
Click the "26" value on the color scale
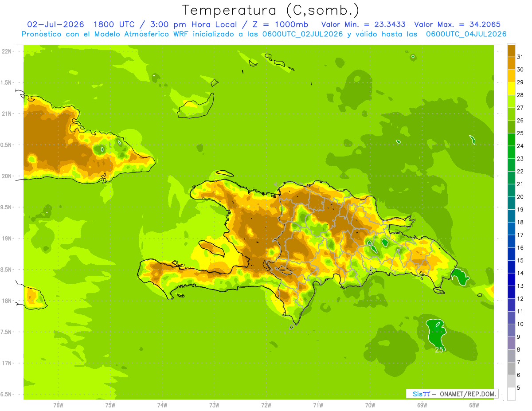520,120
